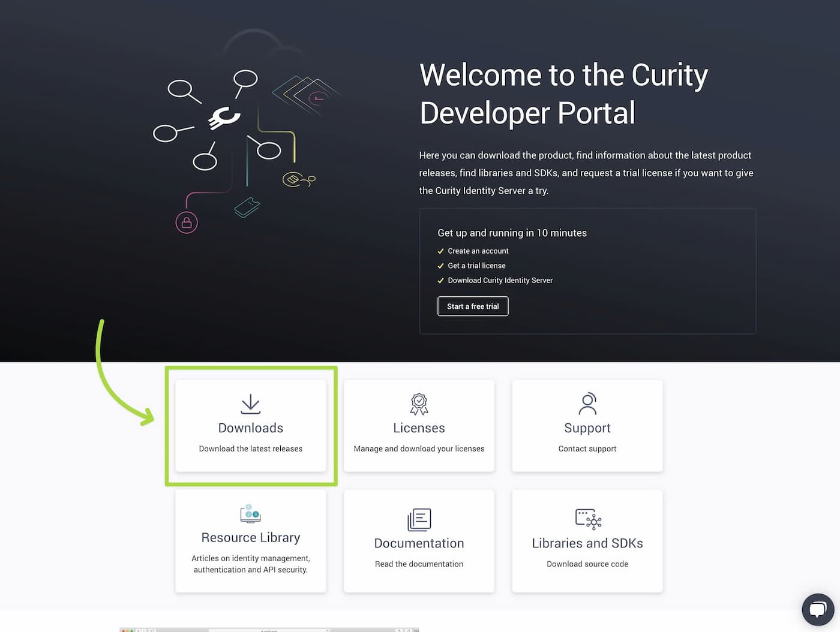Open the chat bubble widget
This screenshot has width=840, height=632.
(817, 609)
